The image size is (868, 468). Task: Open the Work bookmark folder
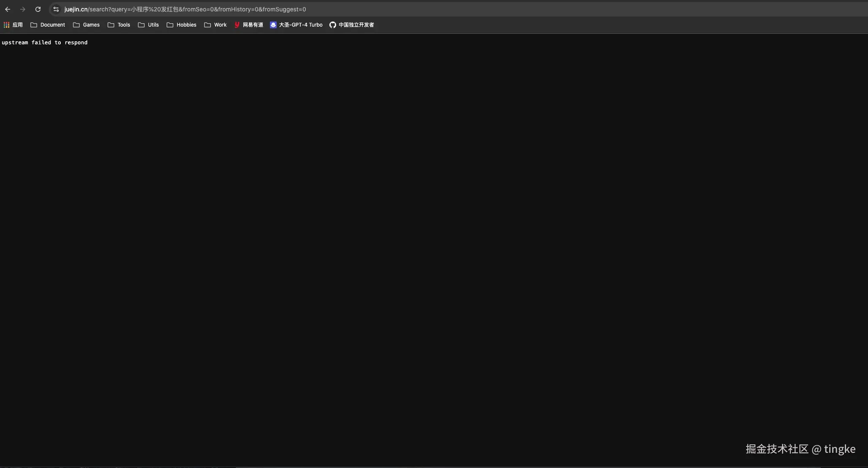click(216, 25)
